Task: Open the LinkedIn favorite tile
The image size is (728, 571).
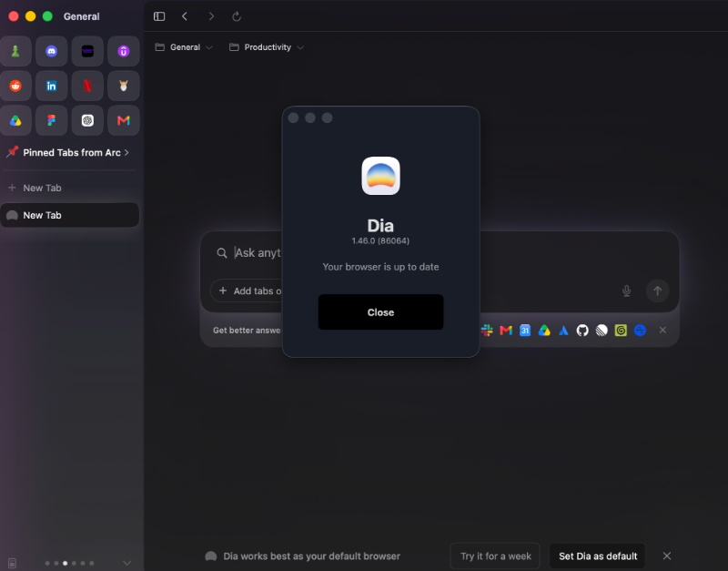Action: click(x=52, y=86)
